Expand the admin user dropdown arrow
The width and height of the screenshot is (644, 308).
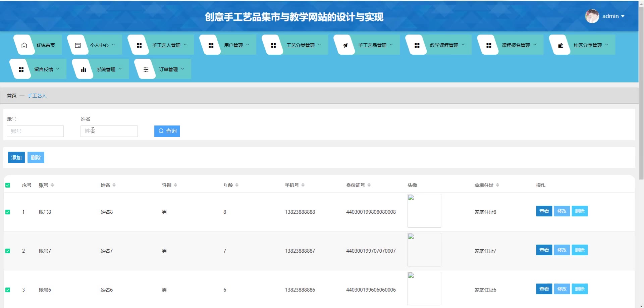click(623, 16)
